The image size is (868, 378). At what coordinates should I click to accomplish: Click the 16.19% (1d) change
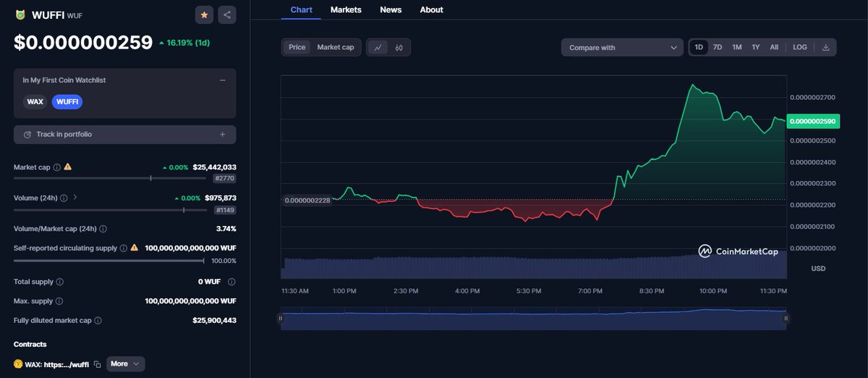[x=184, y=43]
